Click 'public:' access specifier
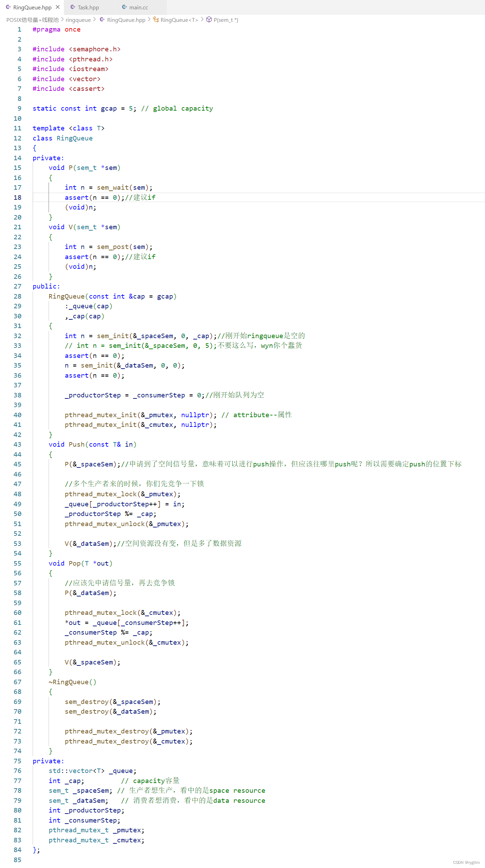Viewport: 485px width, 868px height. tap(46, 286)
